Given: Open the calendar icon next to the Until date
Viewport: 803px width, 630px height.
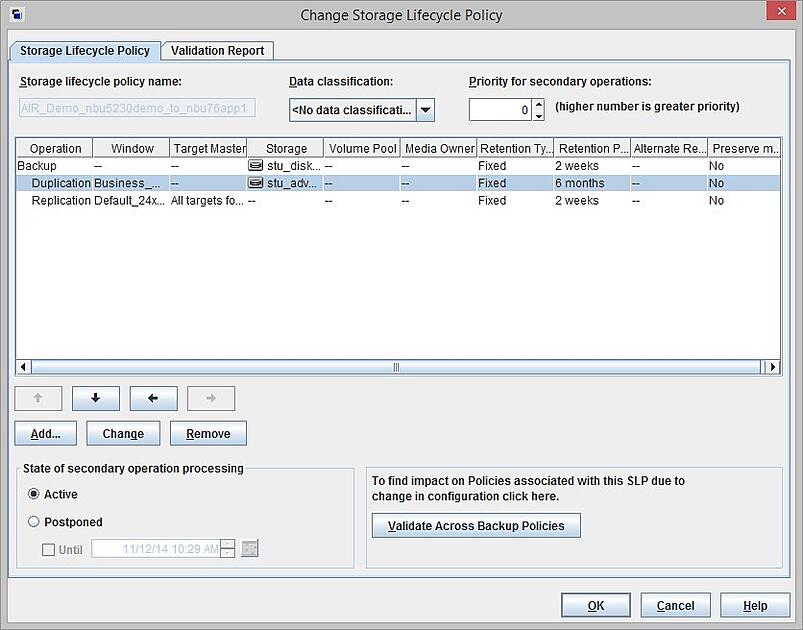Looking at the screenshot, I should point(248,548).
